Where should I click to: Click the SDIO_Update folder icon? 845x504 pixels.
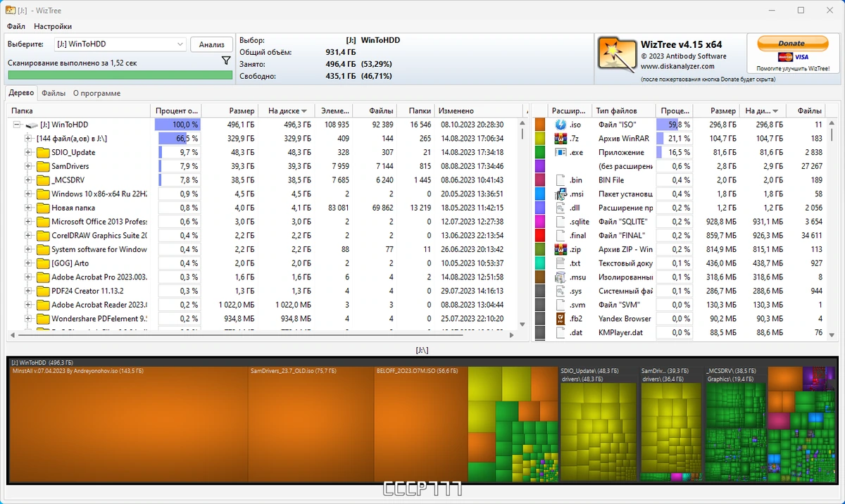[43, 152]
